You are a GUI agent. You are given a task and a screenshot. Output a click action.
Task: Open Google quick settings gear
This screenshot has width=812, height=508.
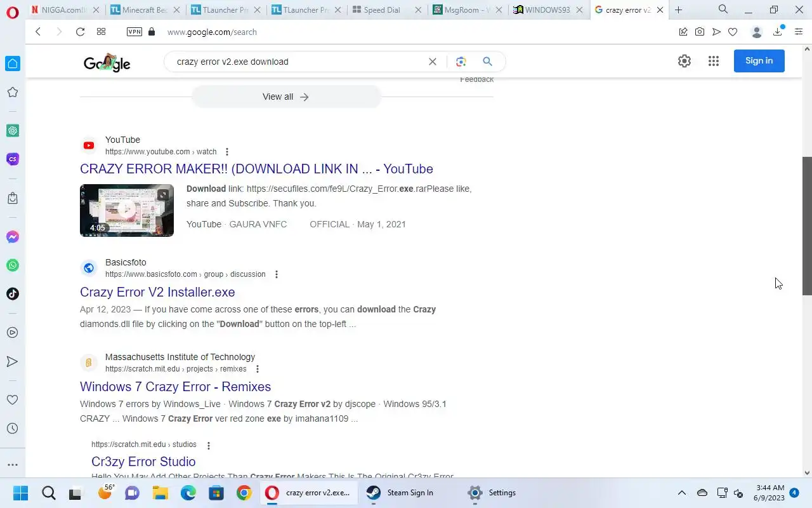(x=684, y=61)
